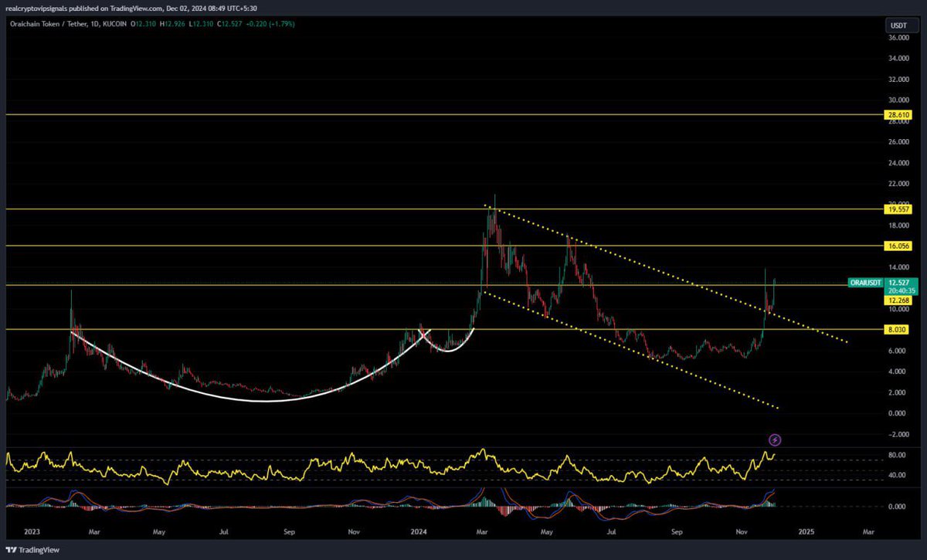Viewport: 927px width, 560px height.
Task: Click the change value +0.220 (+1.79%)
Action: (272, 25)
